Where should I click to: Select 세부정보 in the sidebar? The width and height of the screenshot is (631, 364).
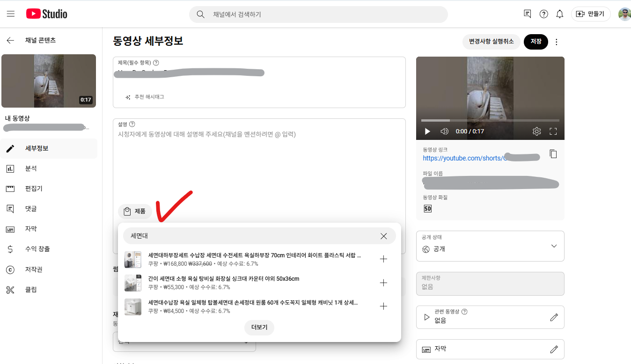point(49,148)
